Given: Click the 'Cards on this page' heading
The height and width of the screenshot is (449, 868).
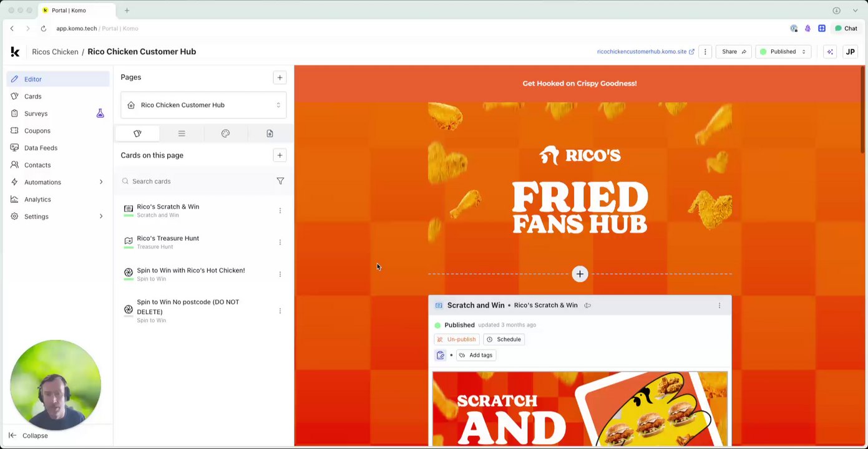Looking at the screenshot, I should point(152,155).
